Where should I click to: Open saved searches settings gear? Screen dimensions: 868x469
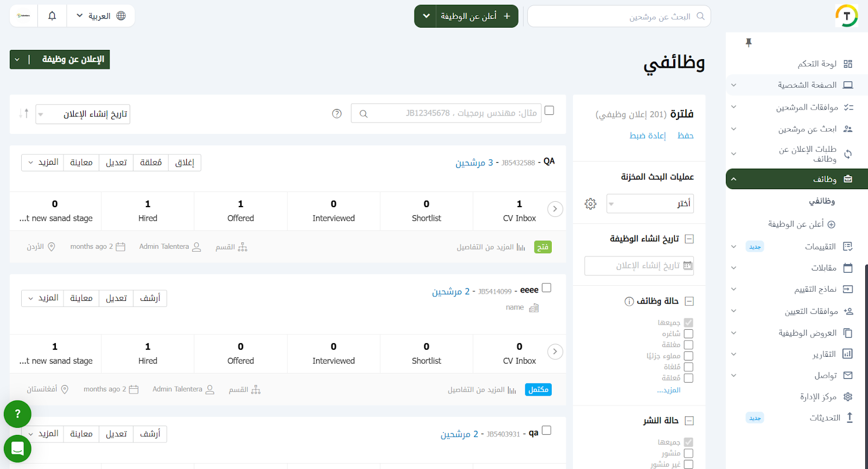click(x=590, y=204)
